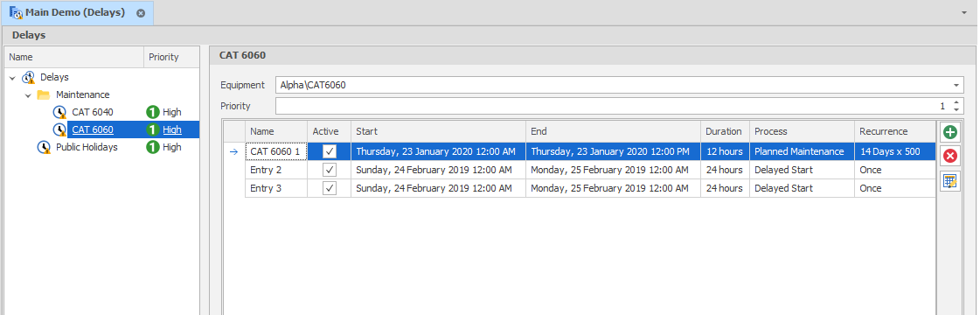Click the Delays root node icon
The width and height of the screenshot is (980, 315).
(28, 78)
